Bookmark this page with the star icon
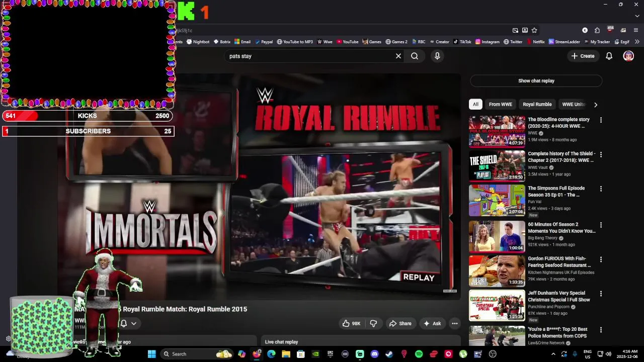 point(534,30)
